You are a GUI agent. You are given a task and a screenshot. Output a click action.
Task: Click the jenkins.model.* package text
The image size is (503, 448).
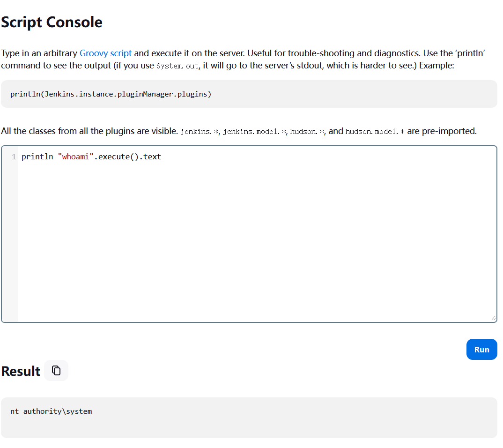point(254,132)
